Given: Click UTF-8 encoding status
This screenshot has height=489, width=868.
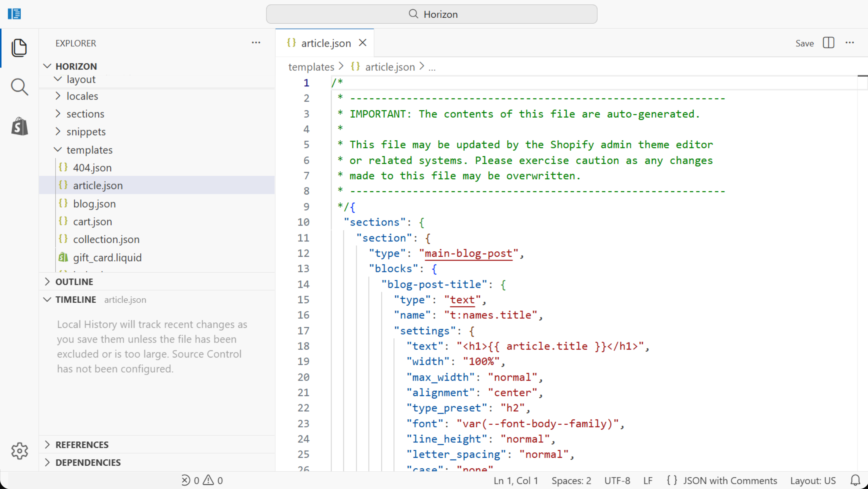Looking at the screenshot, I should point(617,480).
